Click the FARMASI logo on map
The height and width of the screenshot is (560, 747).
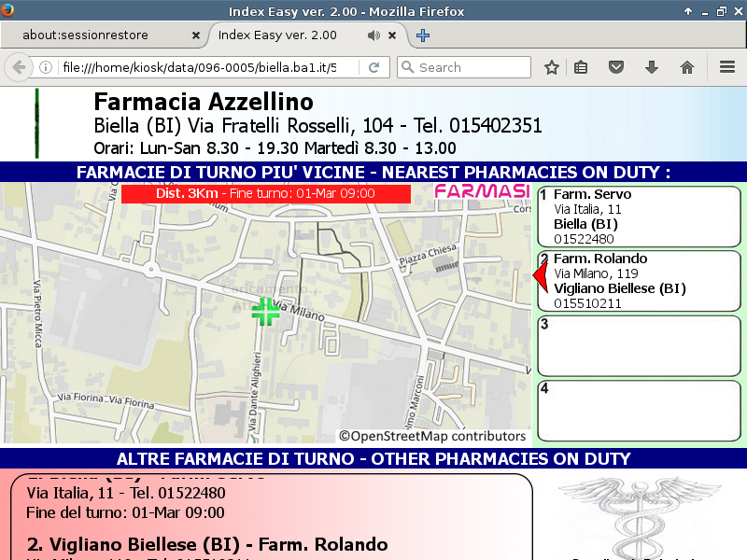point(482,191)
